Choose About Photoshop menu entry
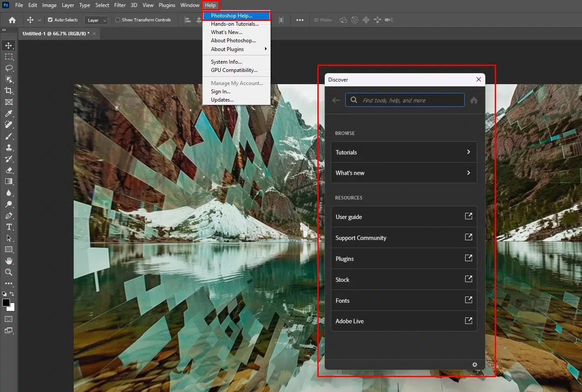The width and height of the screenshot is (582, 392). [237, 41]
